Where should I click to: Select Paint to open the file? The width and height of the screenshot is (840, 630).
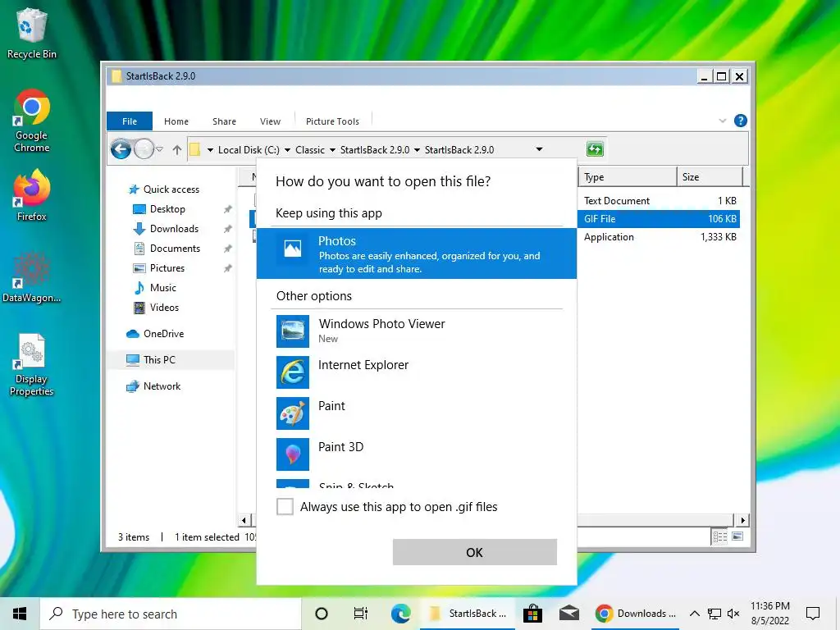point(416,413)
